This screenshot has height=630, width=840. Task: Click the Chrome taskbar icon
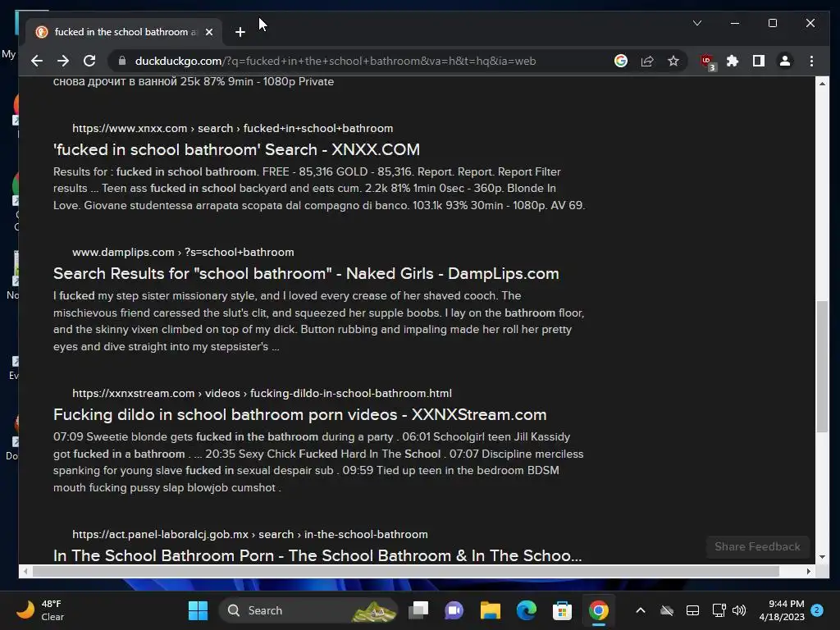(x=598, y=610)
